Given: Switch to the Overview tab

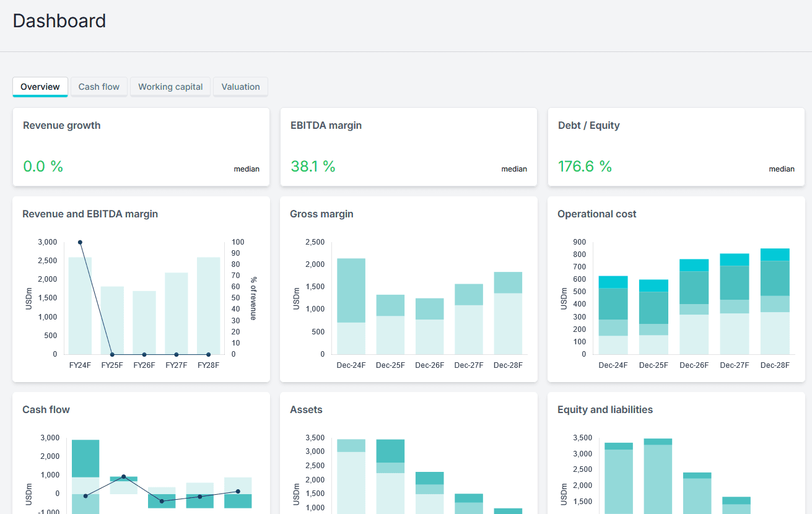Looking at the screenshot, I should click(x=40, y=87).
